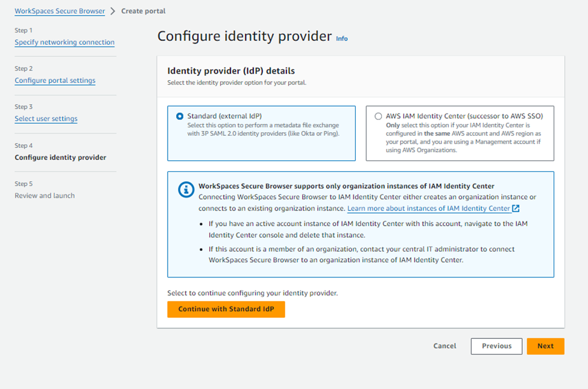Choose AWS IAM Identity Center radio option
This screenshot has width=588, height=389.
click(x=378, y=116)
